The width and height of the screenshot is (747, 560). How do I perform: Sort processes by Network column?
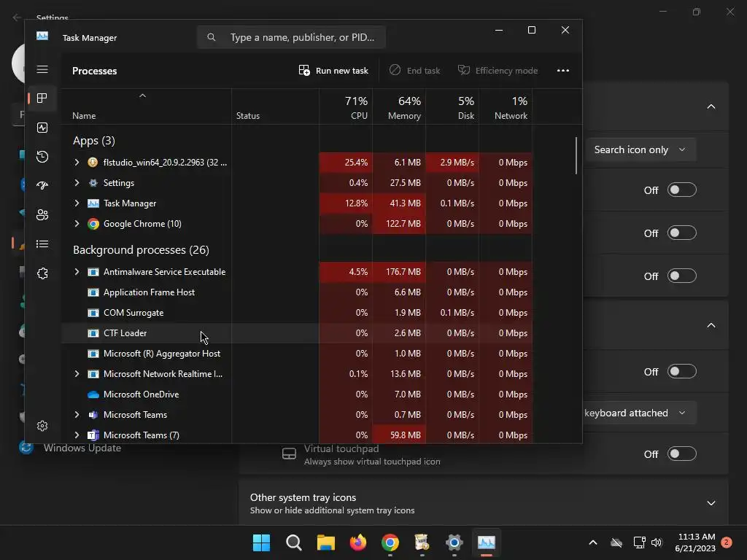click(x=506, y=108)
